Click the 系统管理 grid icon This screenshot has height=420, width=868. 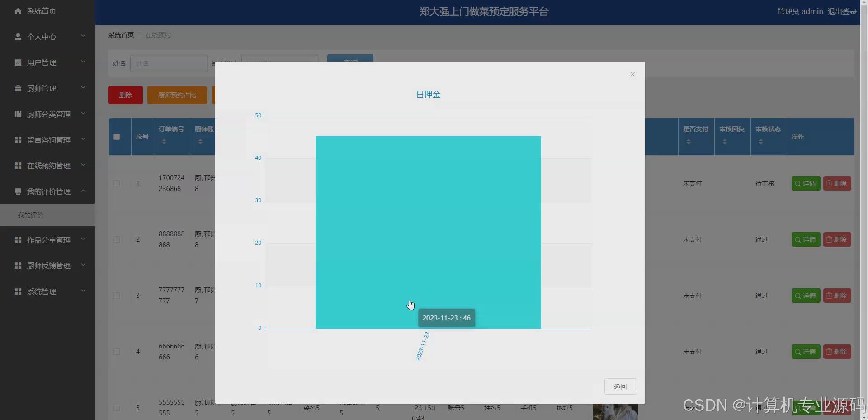point(18,291)
